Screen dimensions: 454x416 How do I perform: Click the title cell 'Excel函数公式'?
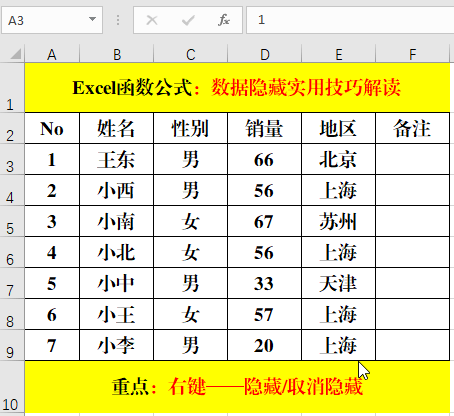[237, 88]
